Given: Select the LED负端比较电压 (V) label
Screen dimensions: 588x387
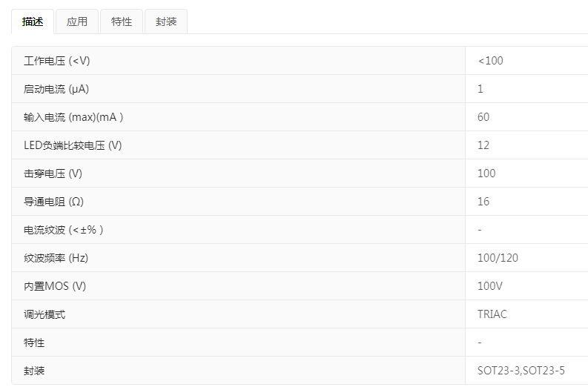Looking at the screenshot, I should click(x=73, y=145).
